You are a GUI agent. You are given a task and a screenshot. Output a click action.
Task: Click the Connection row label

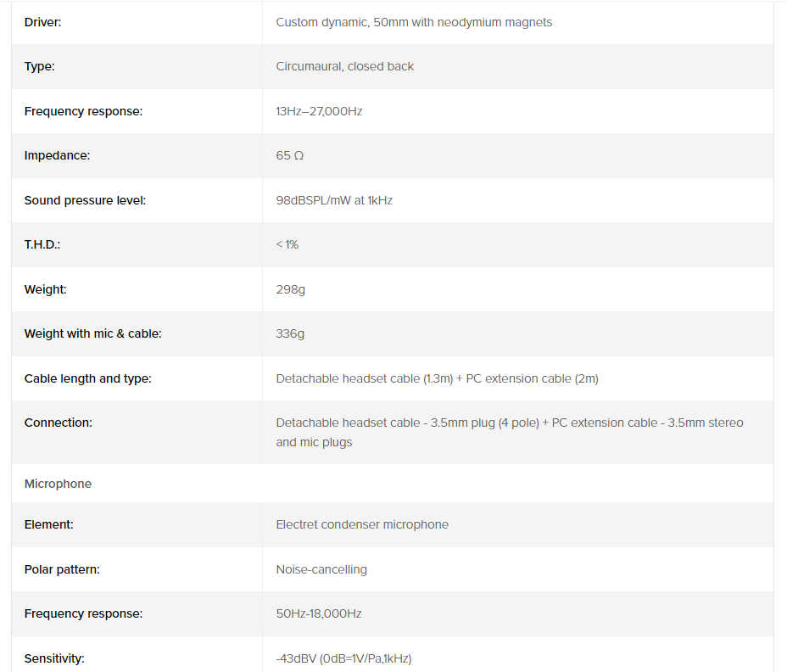(x=58, y=423)
